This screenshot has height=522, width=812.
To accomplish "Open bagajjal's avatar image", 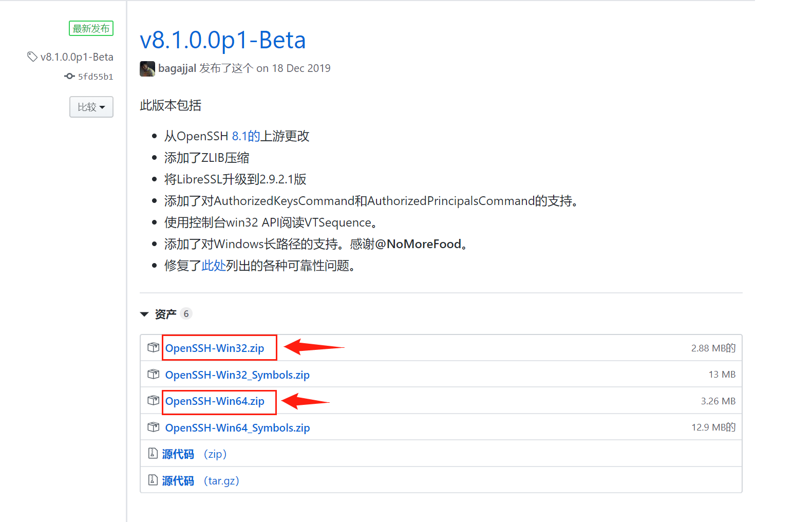I will pyautogui.click(x=147, y=69).
